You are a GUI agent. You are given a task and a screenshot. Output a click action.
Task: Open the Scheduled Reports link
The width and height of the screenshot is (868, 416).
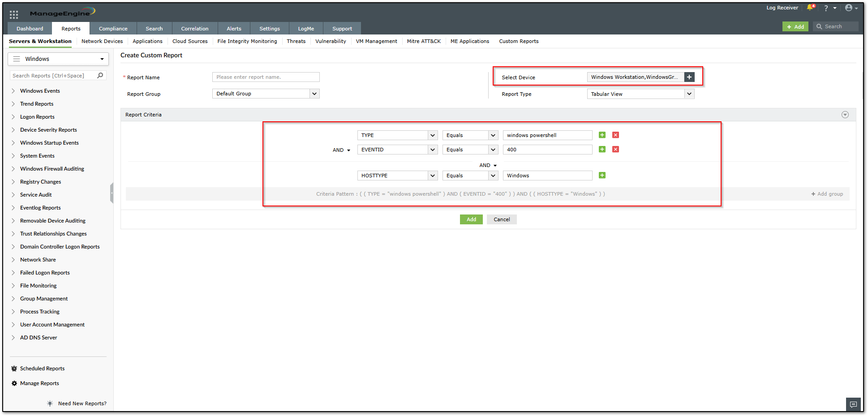(42, 369)
